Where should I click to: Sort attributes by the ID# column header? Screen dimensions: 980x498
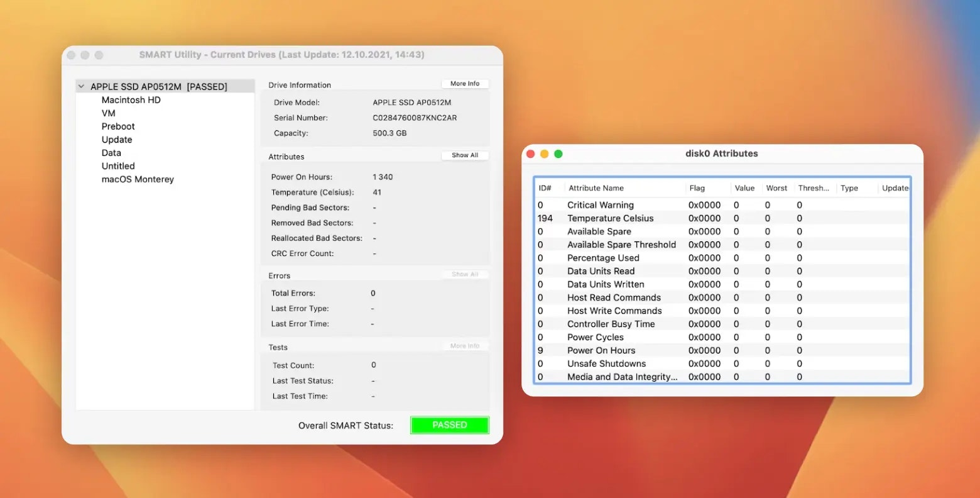(545, 188)
